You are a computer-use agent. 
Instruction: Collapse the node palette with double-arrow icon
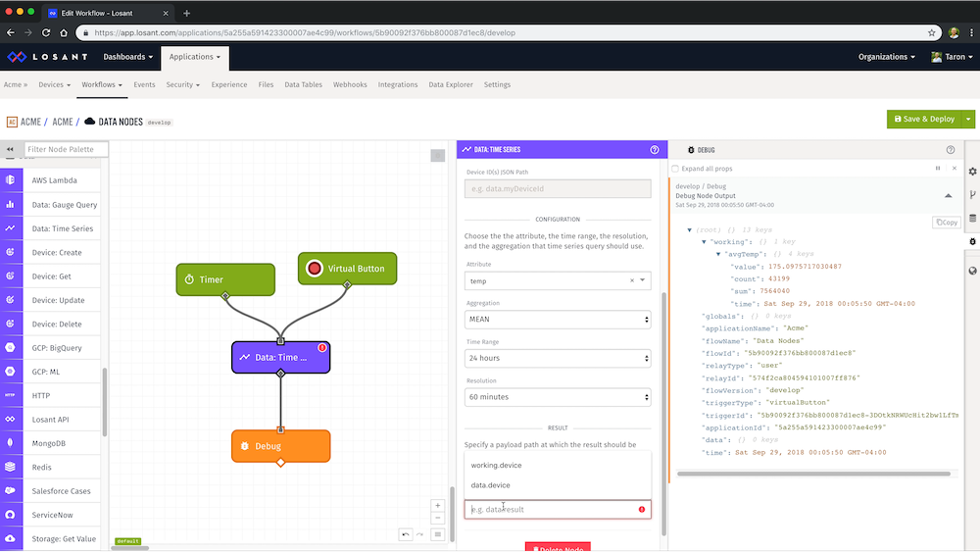point(10,149)
